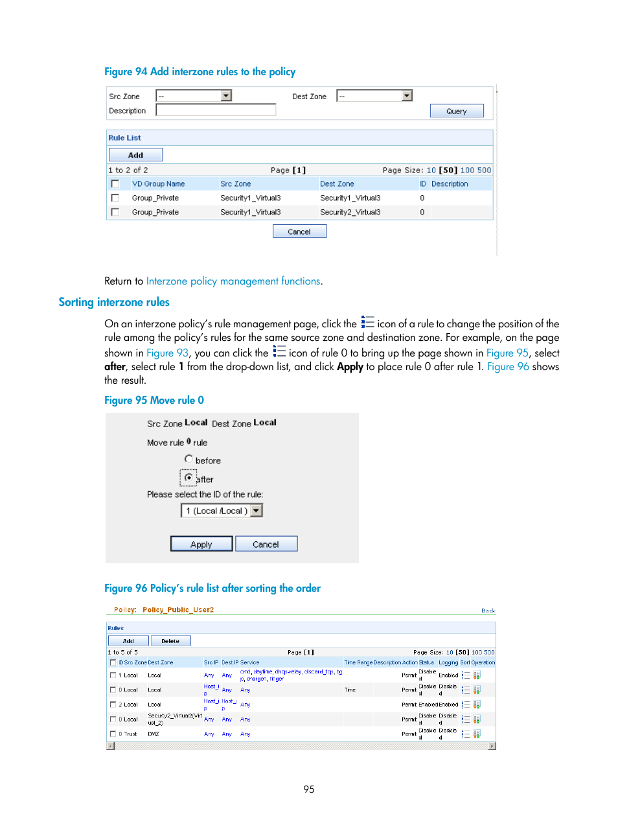Open 'Interzone policy management functions' link
Image resolution: width=618 pixels, height=840 pixels.
click(x=233, y=281)
